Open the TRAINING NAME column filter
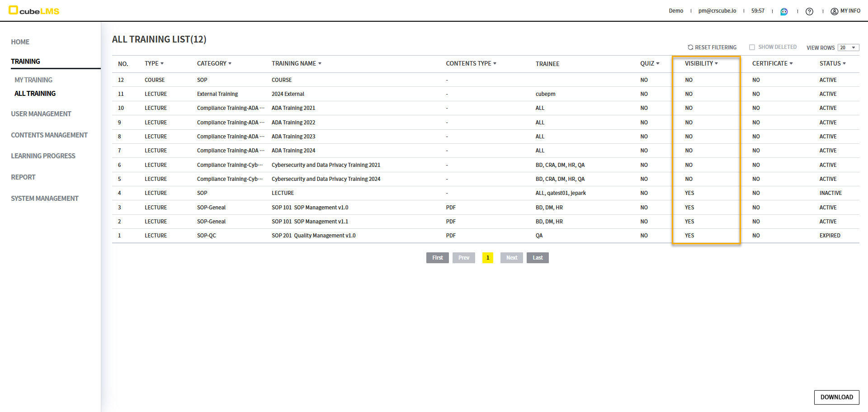Image resolution: width=868 pixels, height=412 pixels. tap(320, 64)
